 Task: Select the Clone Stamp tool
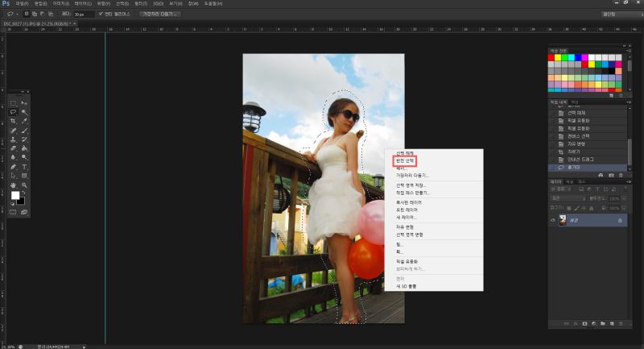pos(13,139)
